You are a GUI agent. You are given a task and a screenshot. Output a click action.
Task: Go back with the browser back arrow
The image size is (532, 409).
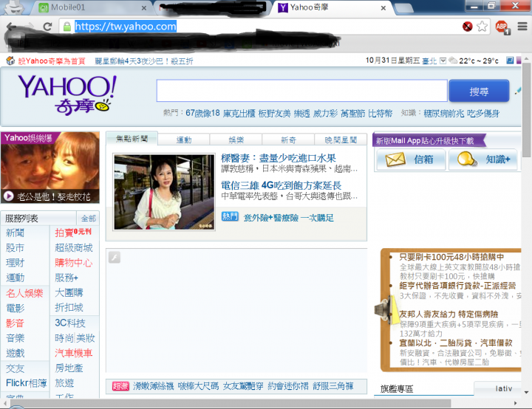11,27
